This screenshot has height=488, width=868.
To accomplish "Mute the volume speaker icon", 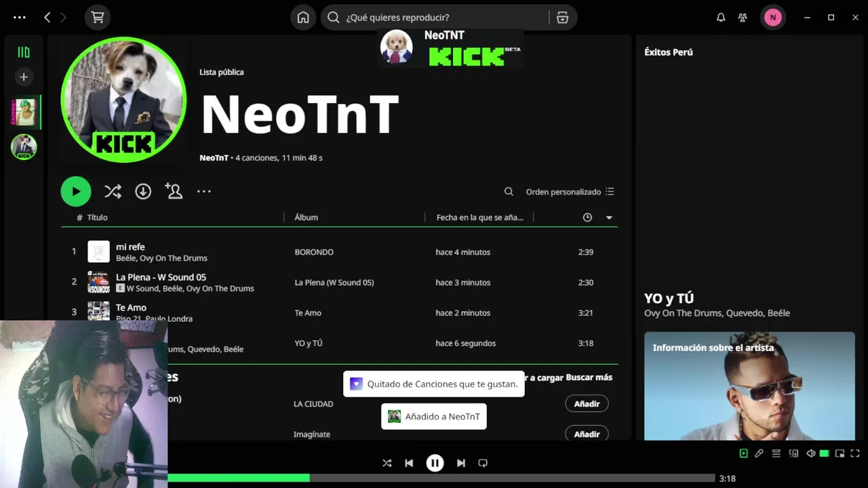I will (811, 453).
